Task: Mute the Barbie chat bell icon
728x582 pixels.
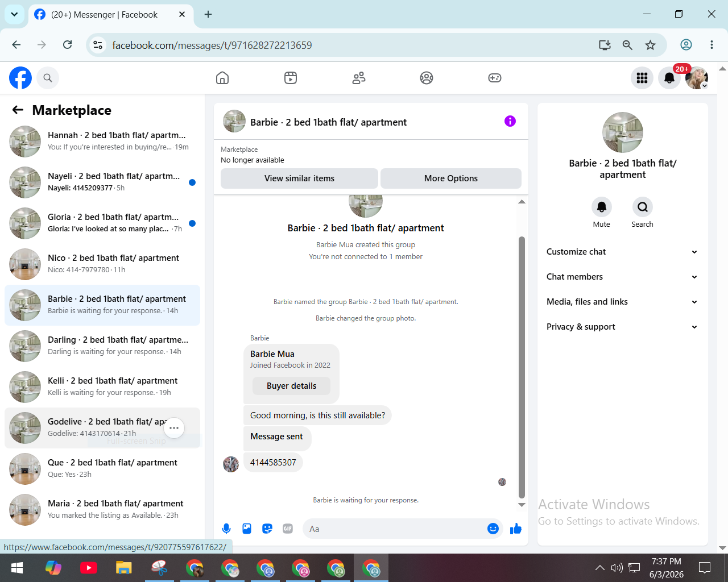Action: pos(602,207)
